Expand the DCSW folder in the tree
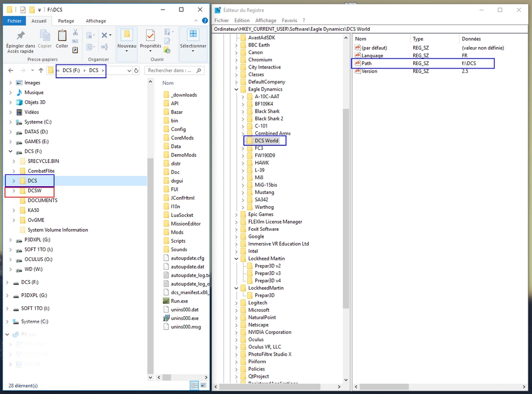 pos(14,191)
